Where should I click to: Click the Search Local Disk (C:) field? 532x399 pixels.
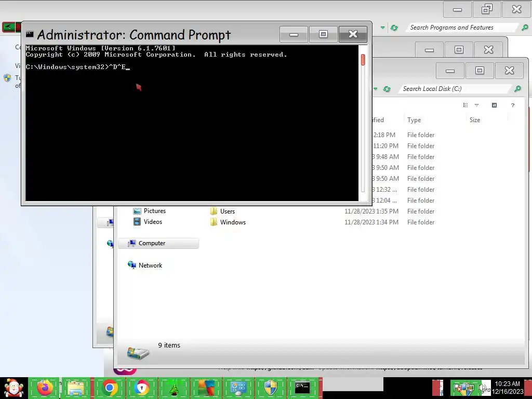[x=455, y=89]
